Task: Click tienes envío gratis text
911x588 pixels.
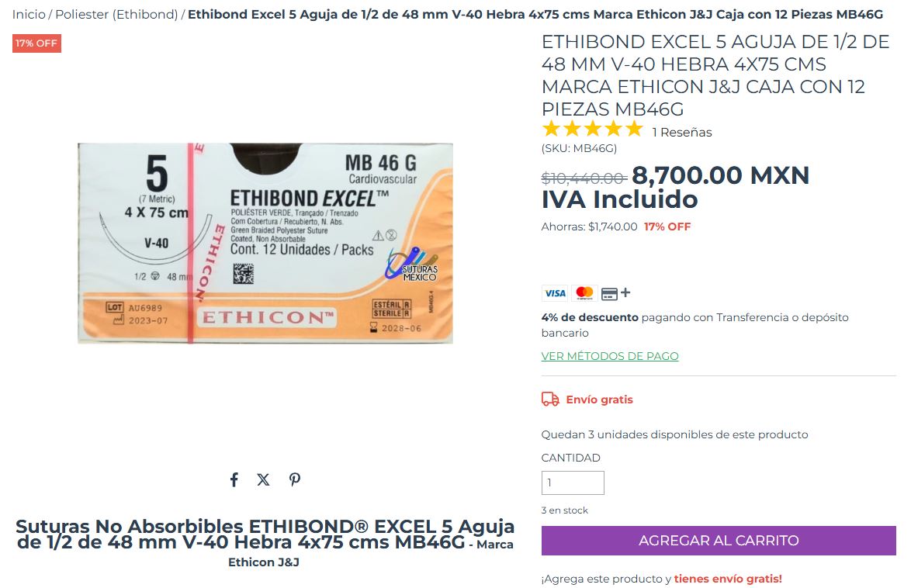Action: (727, 578)
